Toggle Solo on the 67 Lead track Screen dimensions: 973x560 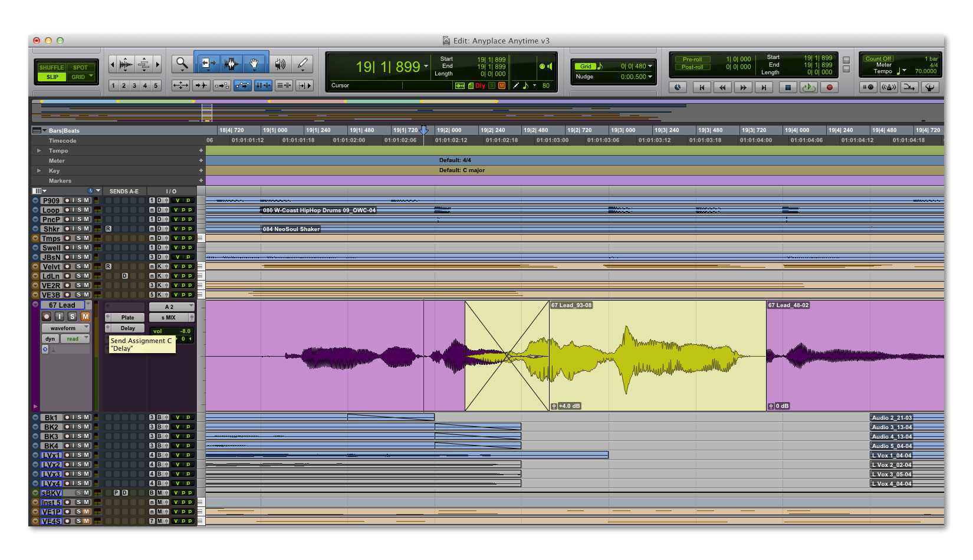coord(73,317)
